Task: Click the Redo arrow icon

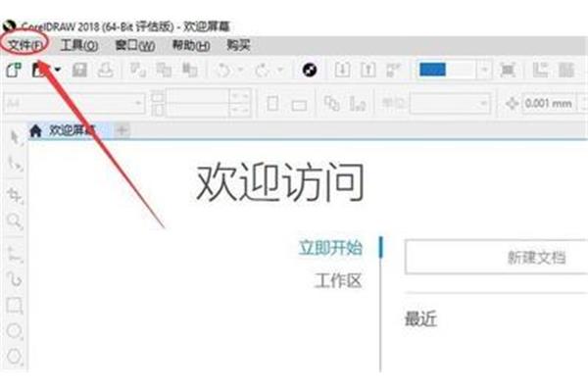Action: (263, 70)
